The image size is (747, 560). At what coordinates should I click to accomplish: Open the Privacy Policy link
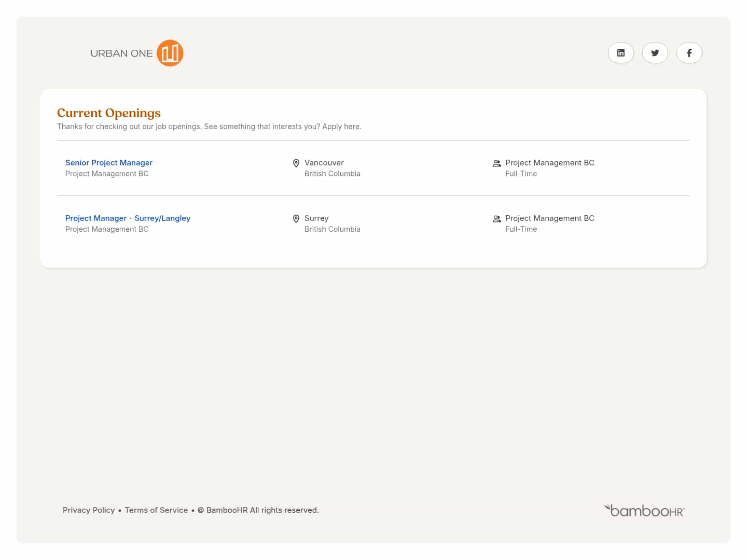click(x=89, y=510)
